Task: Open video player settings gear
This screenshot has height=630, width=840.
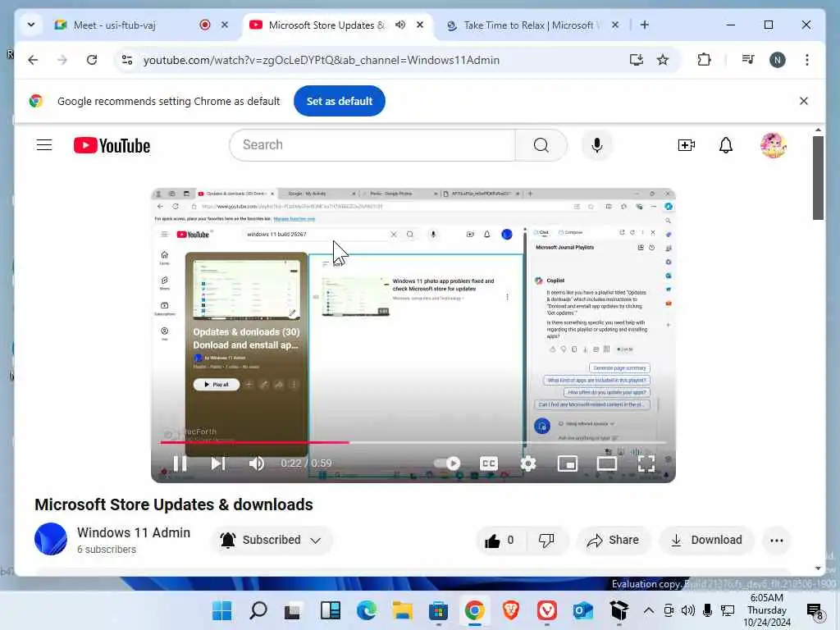Action: [x=527, y=463]
